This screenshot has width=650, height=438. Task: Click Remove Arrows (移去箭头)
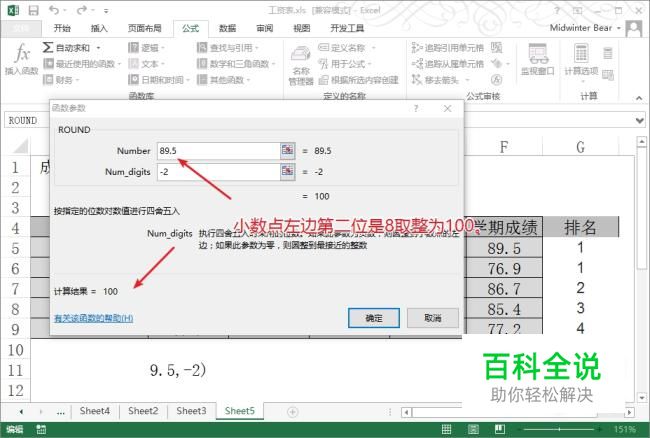[x=435, y=80]
